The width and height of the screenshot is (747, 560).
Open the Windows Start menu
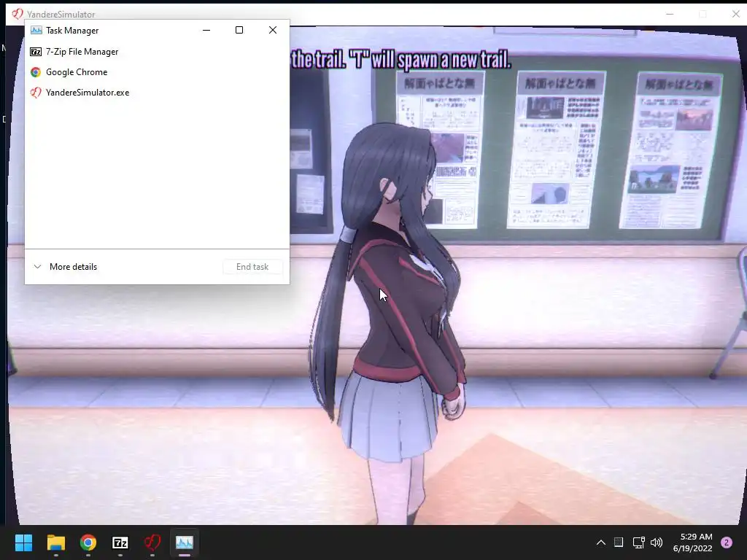coord(23,542)
